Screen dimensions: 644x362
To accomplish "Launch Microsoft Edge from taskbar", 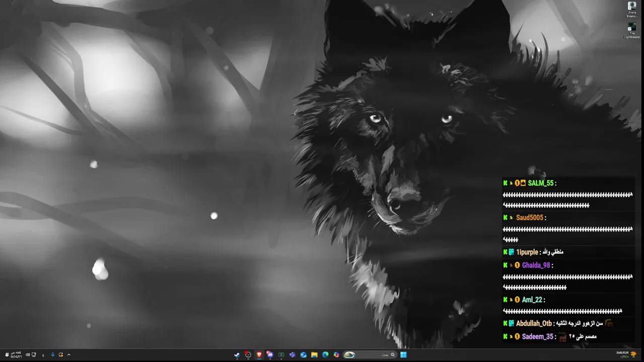I will pyautogui.click(x=326, y=355).
